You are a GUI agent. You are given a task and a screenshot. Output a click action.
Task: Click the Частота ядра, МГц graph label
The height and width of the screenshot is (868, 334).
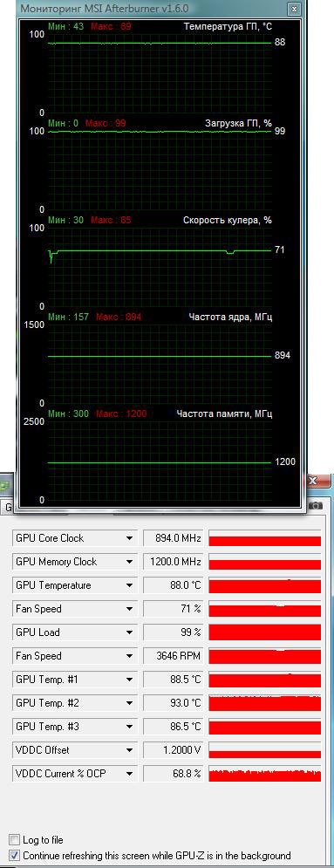coord(230,317)
